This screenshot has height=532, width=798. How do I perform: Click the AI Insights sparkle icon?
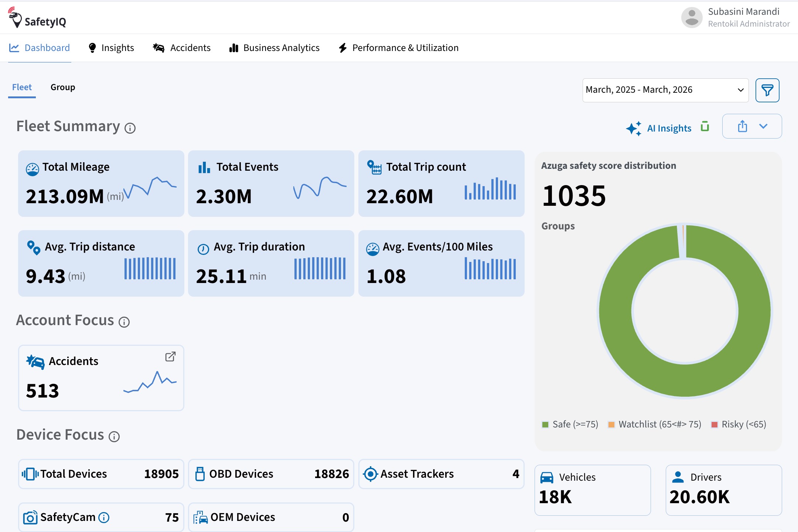[x=634, y=128]
